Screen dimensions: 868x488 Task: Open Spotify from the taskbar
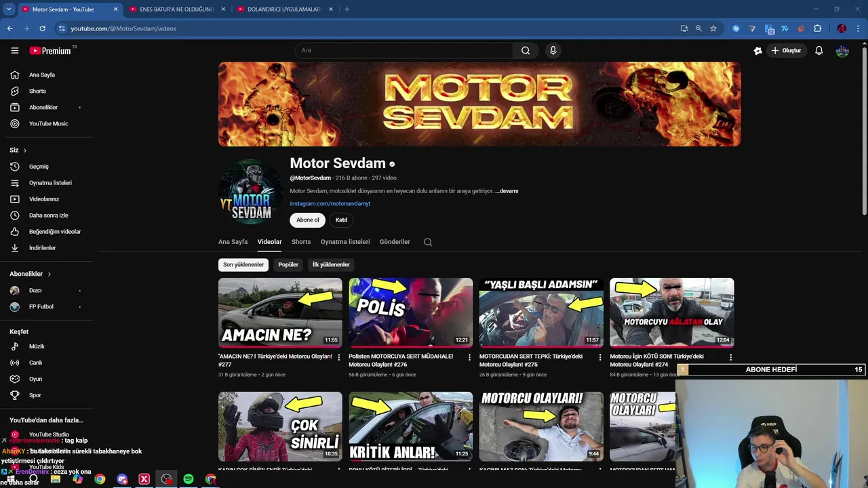pyautogui.click(x=189, y=479)
